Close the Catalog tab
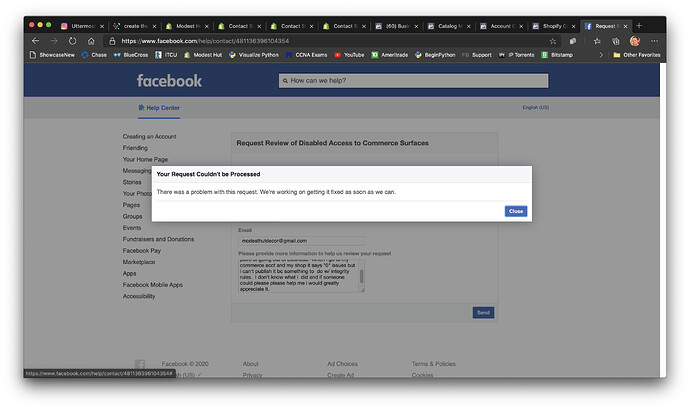690x409 pixels. coord(469,26)
